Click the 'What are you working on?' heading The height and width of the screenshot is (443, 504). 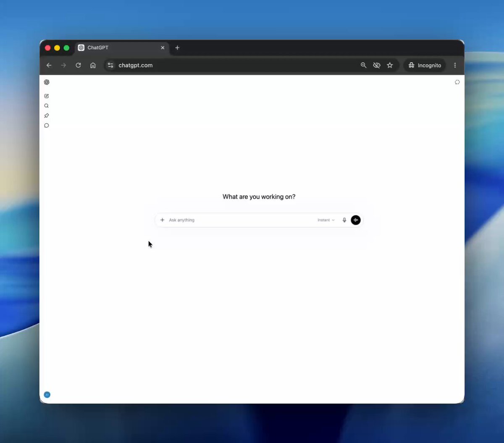[x=259, y=197]
